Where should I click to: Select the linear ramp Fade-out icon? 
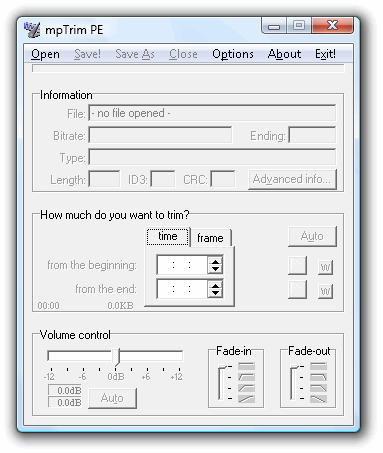318,399
